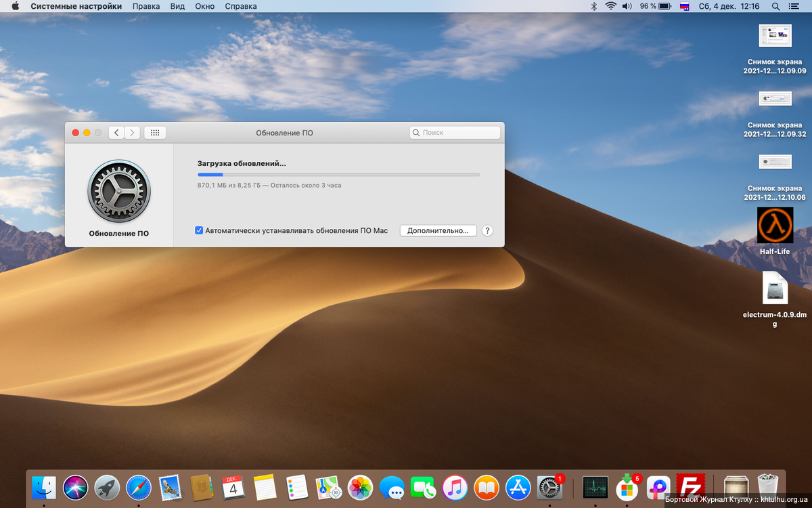Open the FileZilla icon in the Dock

[690, 487]
